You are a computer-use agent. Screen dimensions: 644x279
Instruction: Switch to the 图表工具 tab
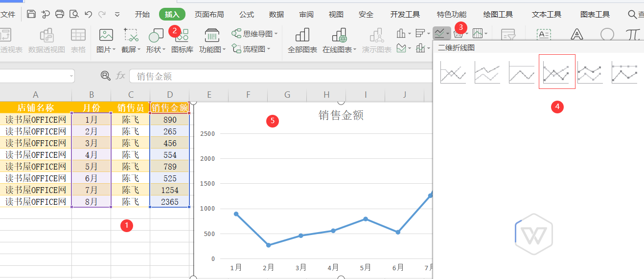[595, 14]
